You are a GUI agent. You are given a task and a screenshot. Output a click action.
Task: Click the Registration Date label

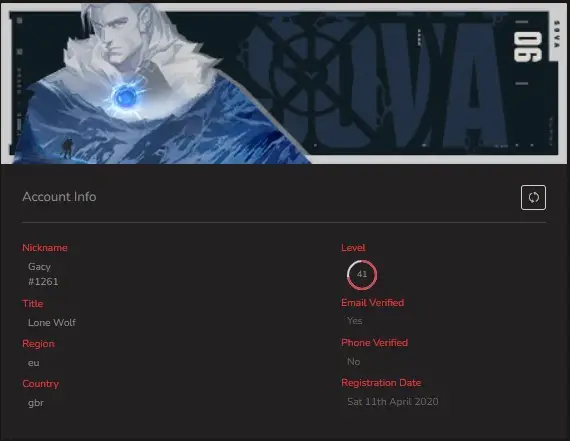381,382
